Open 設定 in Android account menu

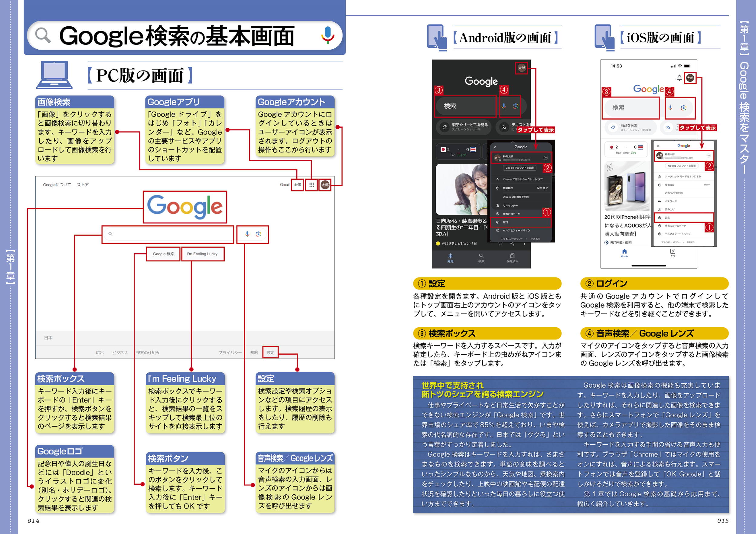(x=520, y=222)
